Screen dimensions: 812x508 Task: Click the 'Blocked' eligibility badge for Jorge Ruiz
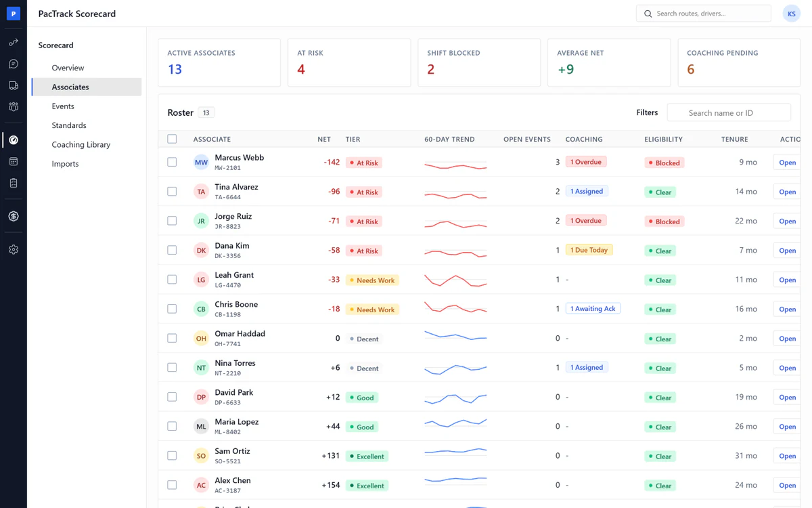pyautogui.click(x=663, y=221)
